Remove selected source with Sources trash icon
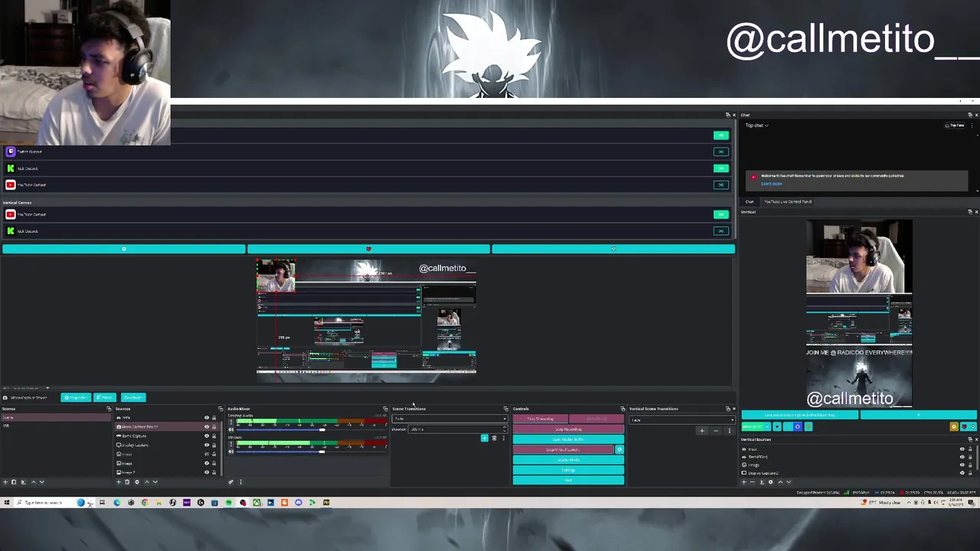Image resolution: width=980 pixels, height=551 pixels. pyautogui.click(x=127, y=482)
